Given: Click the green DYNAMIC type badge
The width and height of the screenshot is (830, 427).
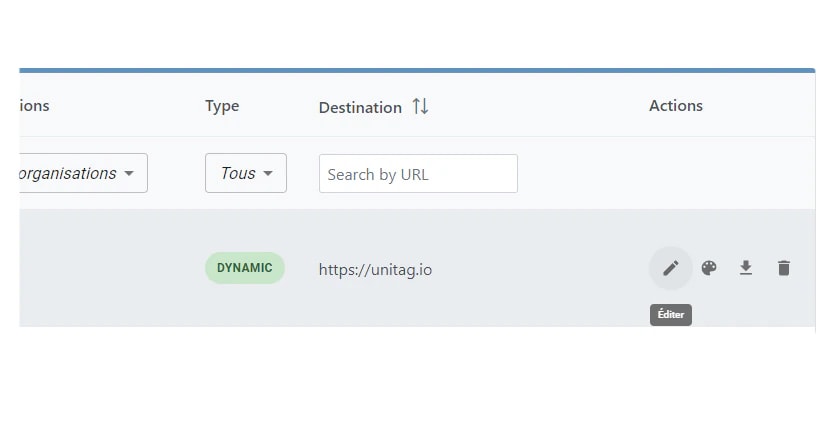Looking at the screenshot, I should click(x=245, y=268).
